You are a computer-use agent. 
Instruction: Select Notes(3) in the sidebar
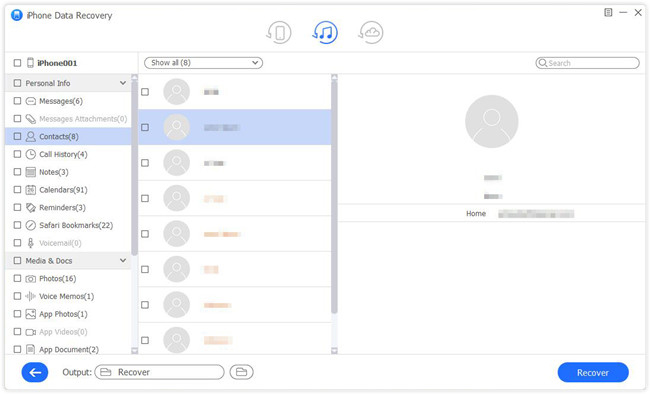point(53,172)
